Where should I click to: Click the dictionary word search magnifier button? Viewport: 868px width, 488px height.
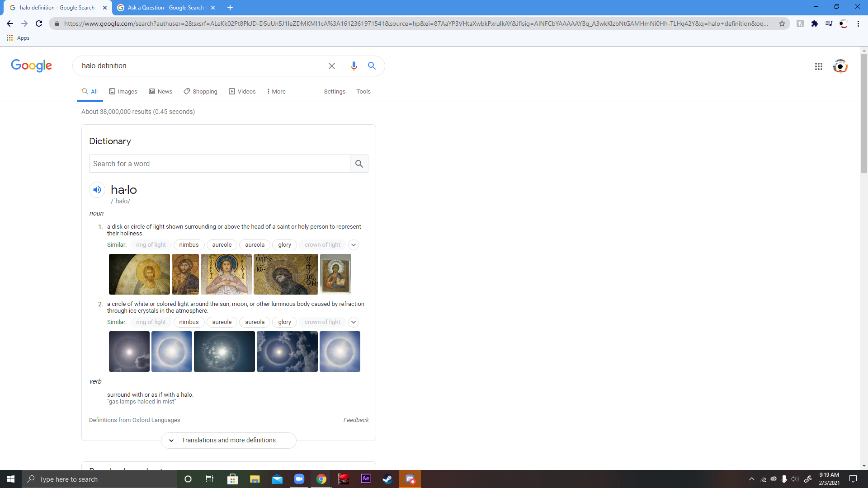(359, 164)
